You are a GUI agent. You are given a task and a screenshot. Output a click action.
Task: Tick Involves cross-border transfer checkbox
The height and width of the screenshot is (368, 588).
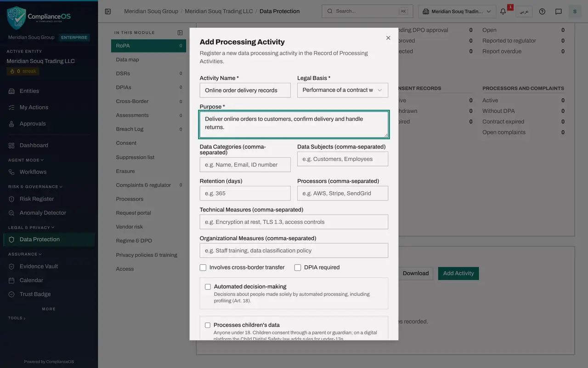[x=203, y=267]
